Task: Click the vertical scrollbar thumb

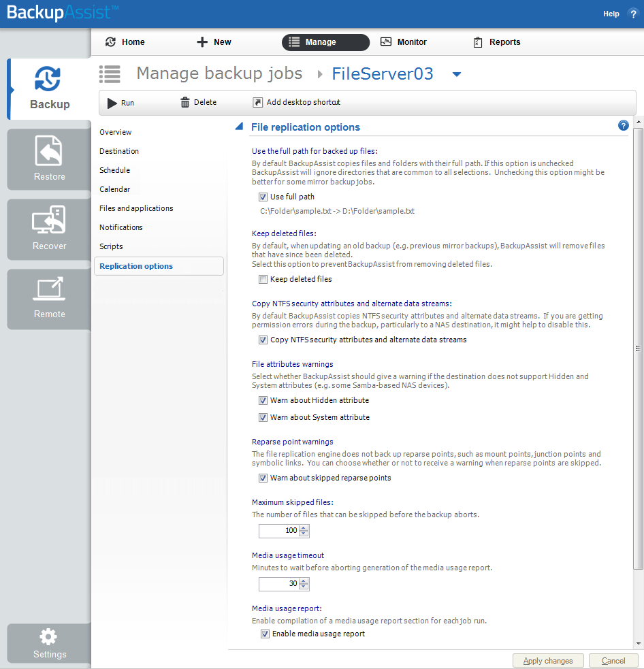Action: coord(638,348)
